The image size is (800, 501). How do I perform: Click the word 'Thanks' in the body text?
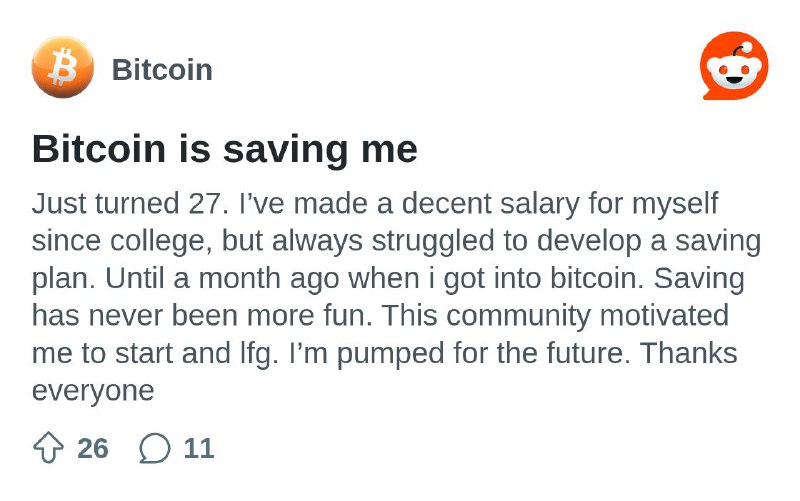coord(688,353)
